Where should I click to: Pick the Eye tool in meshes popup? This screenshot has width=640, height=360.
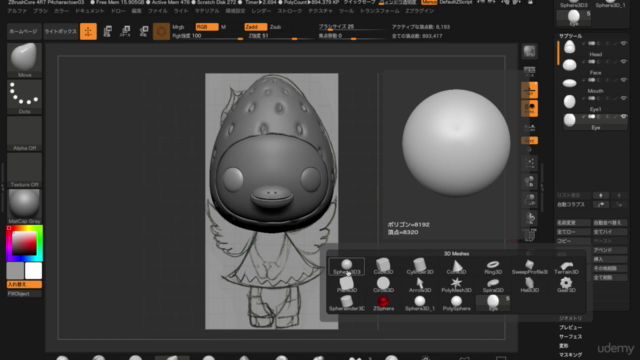[x=493, y=303]
